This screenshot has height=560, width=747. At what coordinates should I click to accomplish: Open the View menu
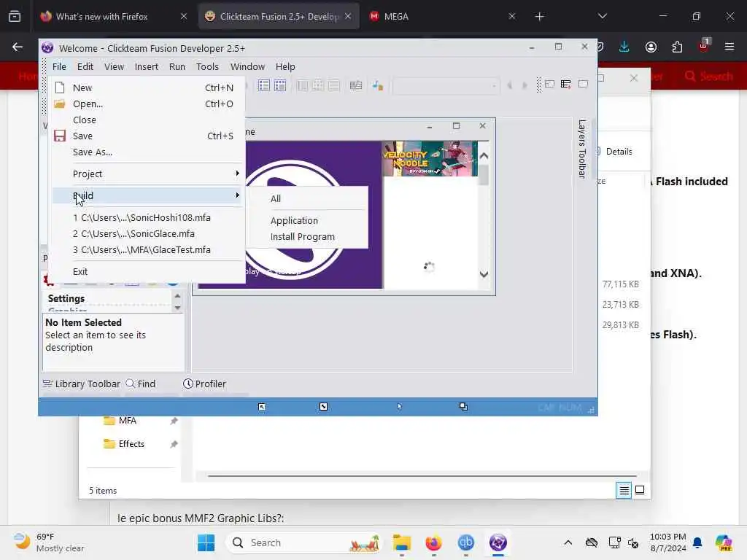pos(114,66)
